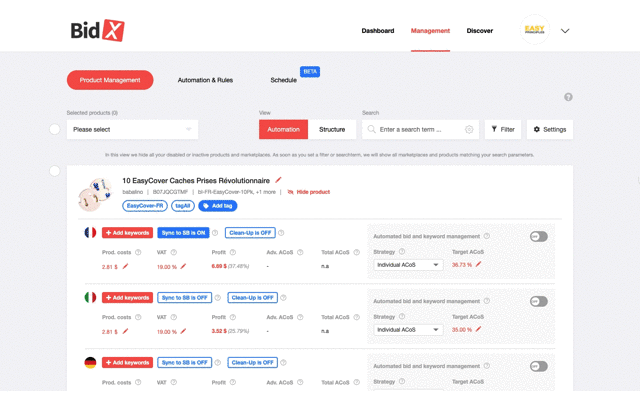Screen dimensions: 640x400
Task: Open the Please select products dropdown
Action: tap(132, 129)
